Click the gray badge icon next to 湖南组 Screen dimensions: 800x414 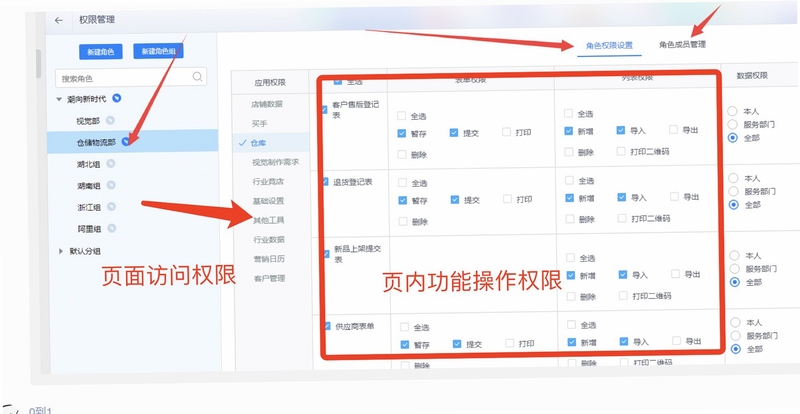tap(111, 185)
